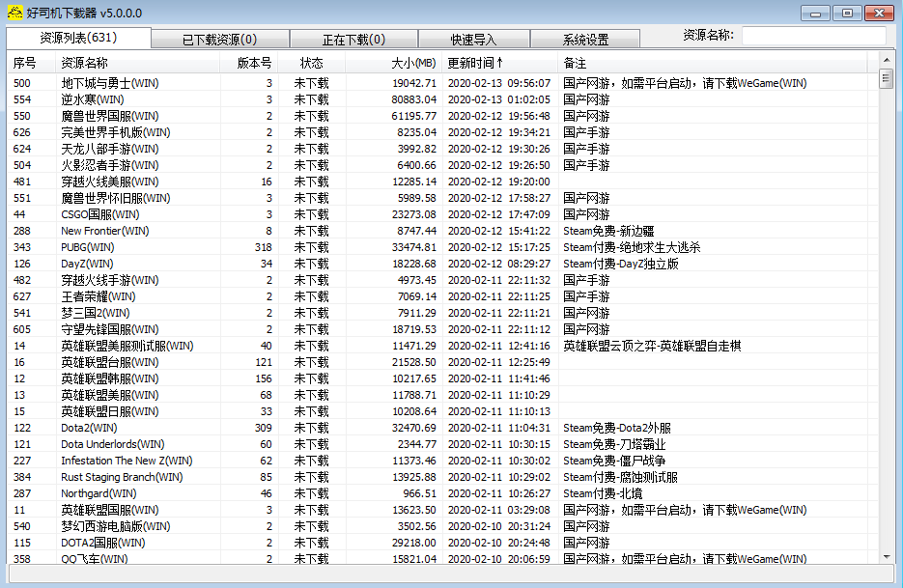Click the note Steam免费-僵尸战争
This screenshot has height=588, width=903.
pyautogui.click(x=614, y=461)
